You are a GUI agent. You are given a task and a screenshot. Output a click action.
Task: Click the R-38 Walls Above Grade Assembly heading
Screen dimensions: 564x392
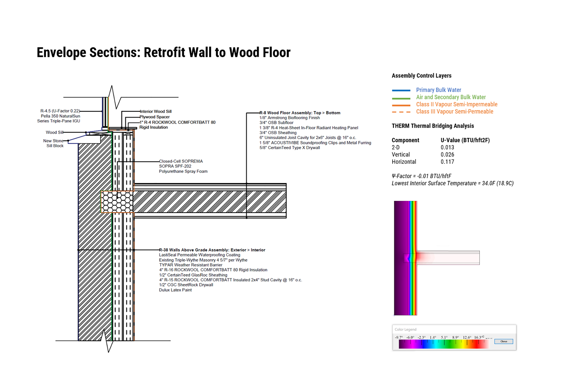pyautogui.click(x=212, y=250)
